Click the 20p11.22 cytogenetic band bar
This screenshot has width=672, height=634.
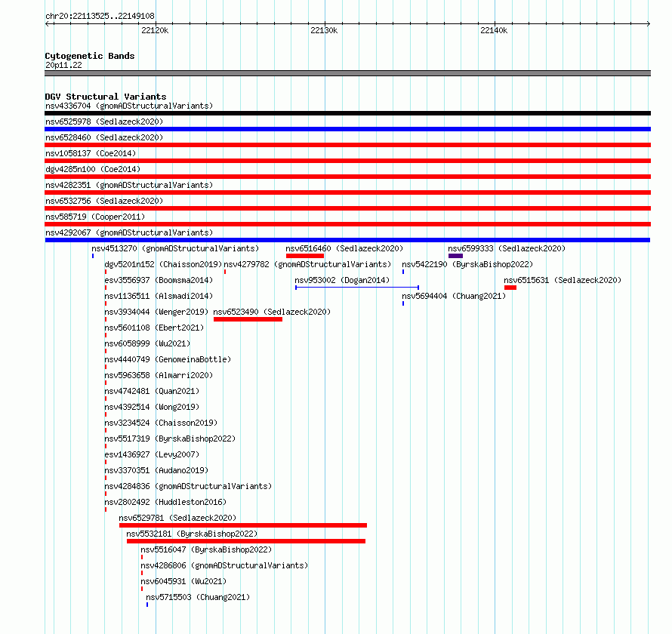pos(347,73)
